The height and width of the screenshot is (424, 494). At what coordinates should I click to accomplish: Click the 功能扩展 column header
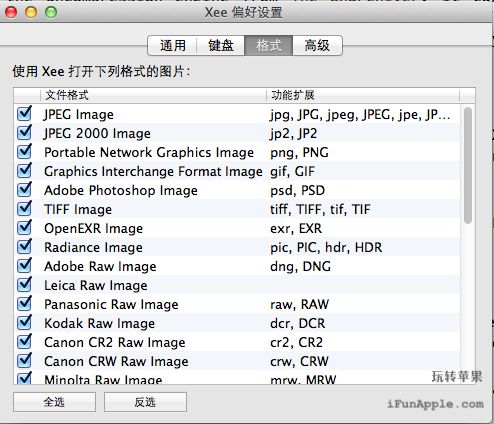[x=363, y=95]
